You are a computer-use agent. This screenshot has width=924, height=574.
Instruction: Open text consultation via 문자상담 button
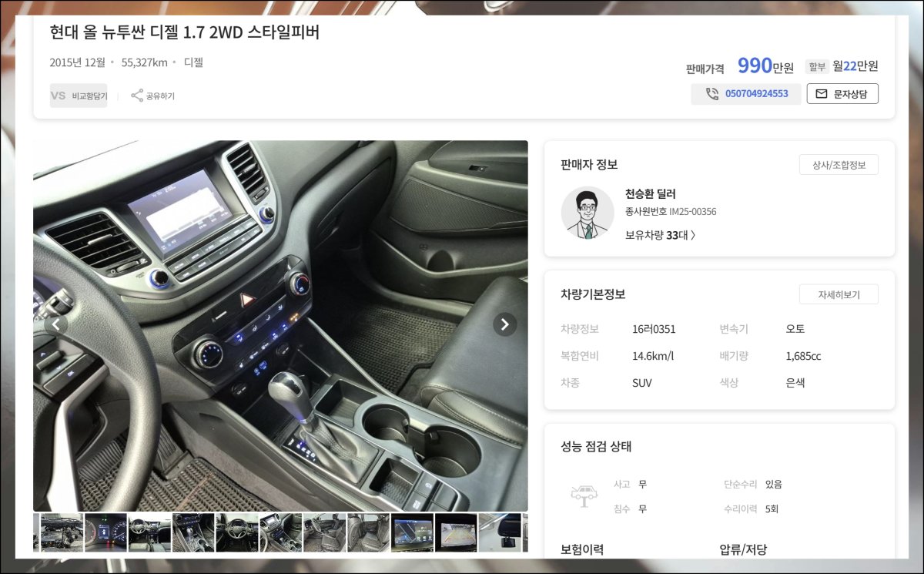tap(842, 94)
